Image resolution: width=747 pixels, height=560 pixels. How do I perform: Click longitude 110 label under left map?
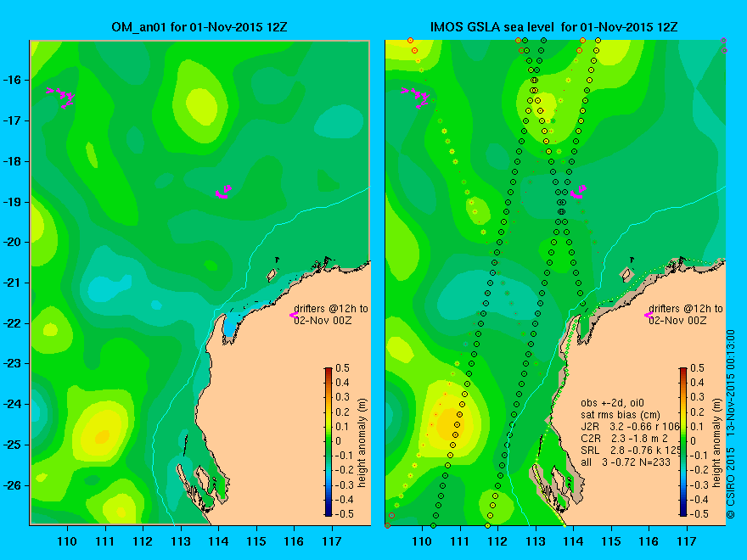[67, 541]
